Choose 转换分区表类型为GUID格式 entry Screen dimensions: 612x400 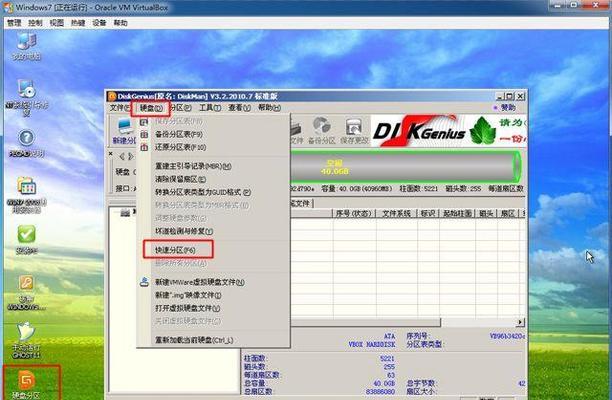coord(213,192)
